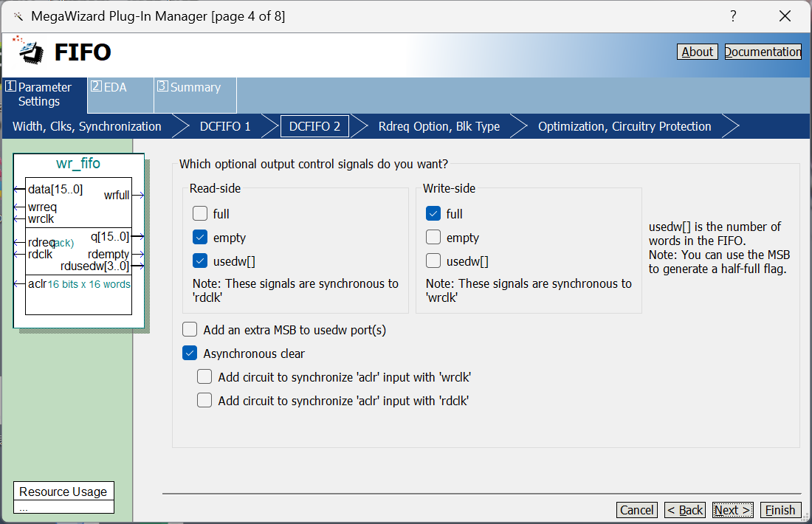
Task: Go to Optimization, Circuitry Protection step
Action: 625,126
